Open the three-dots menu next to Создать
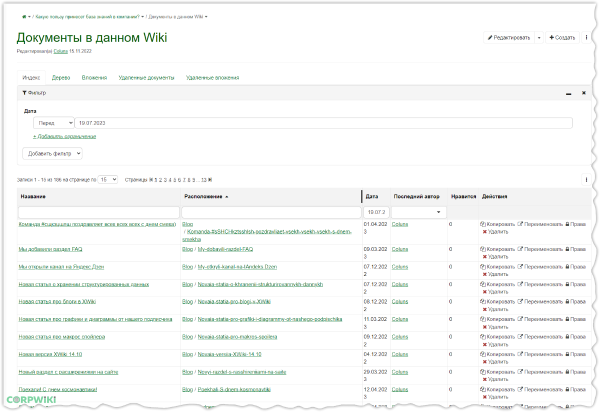The image size is (600, 412). 586,37
